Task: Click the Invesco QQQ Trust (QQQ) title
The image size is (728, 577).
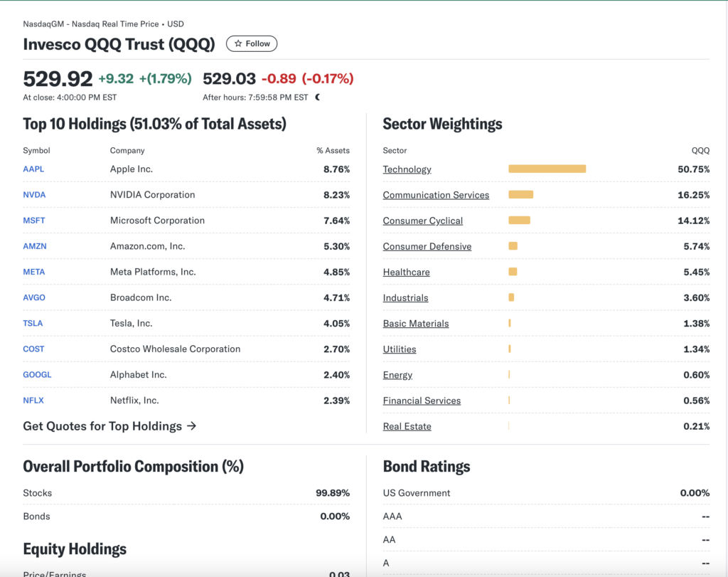Action: [119, 44]
